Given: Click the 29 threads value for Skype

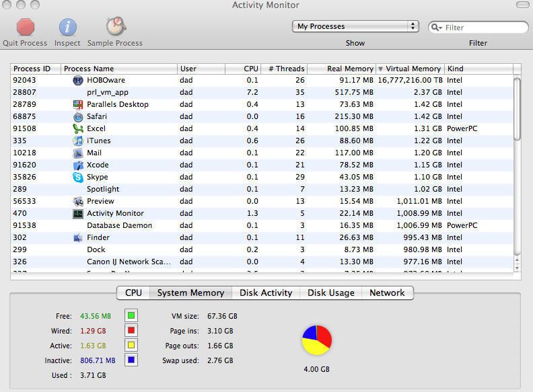Looking at the screenshot, I should 300,177.
